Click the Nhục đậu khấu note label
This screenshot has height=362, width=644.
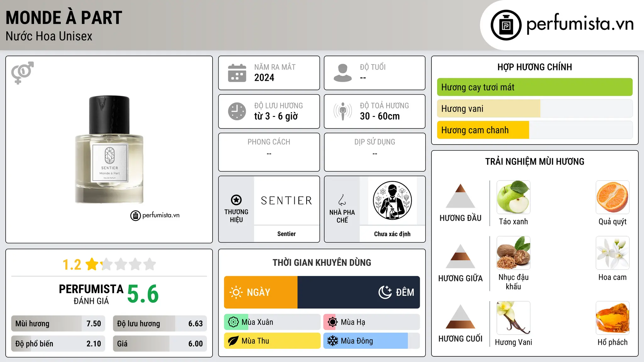tap(514, 282)
